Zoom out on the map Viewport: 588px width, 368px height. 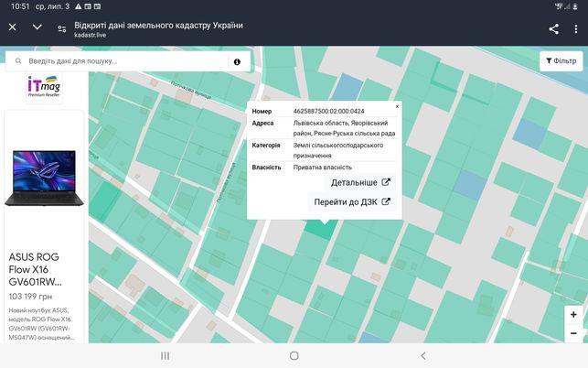point(573,333)
